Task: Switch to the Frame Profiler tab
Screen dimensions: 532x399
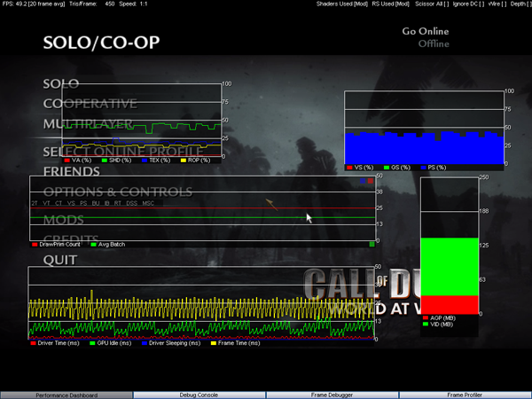Action: point(465,395)
